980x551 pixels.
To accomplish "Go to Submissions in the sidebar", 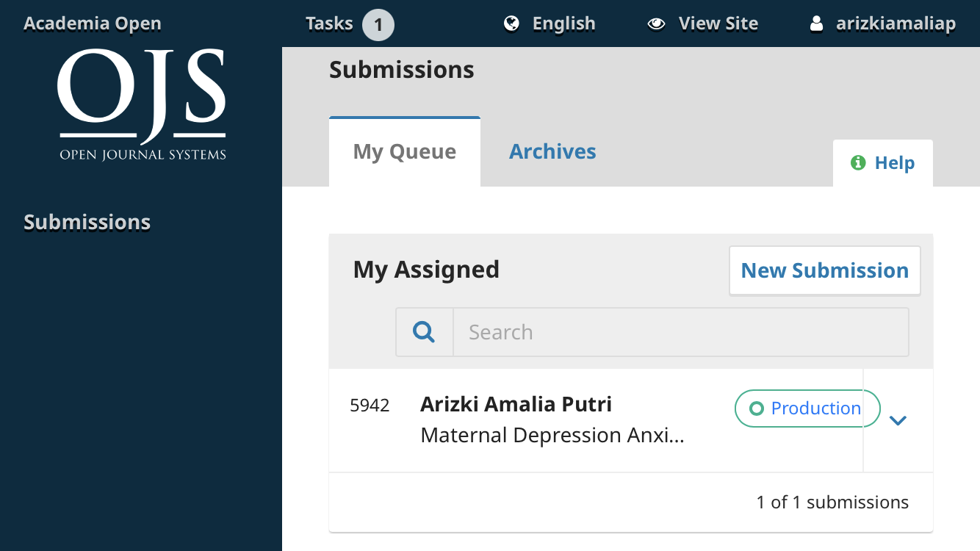I will point(87,222).
